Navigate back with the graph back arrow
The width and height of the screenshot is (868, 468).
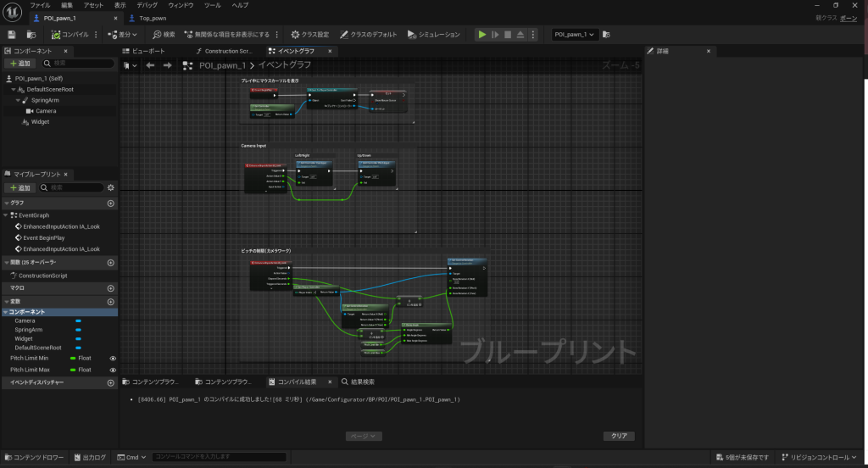150,65
